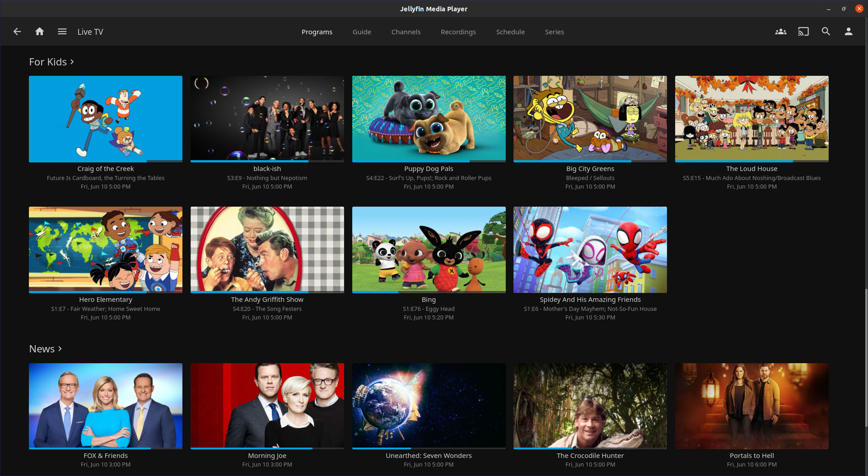Viewport: 868px width, 476px height.
Task: Open the navigation drawer menu icon
Action: pyautogui.click(x=62, y=32)
